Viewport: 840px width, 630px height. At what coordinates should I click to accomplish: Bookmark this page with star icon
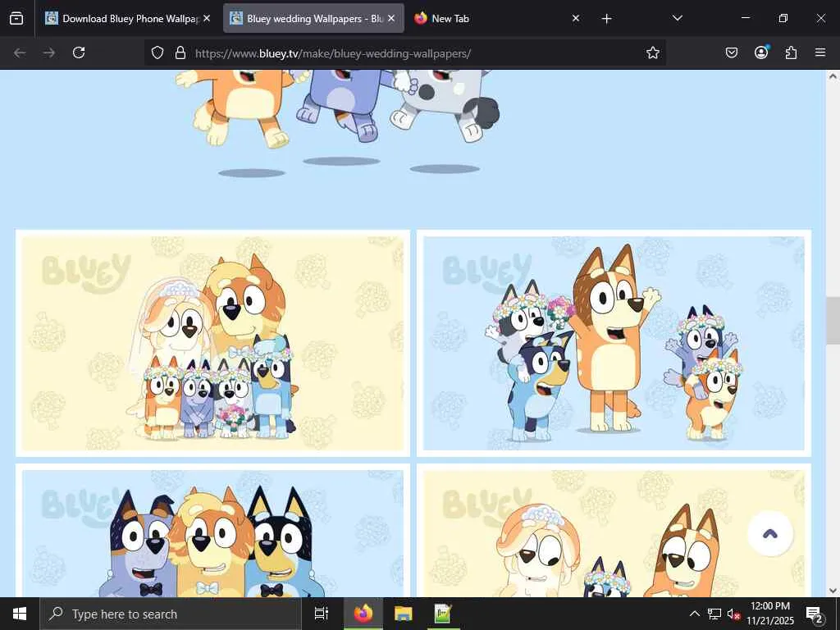tap(652, 52)
